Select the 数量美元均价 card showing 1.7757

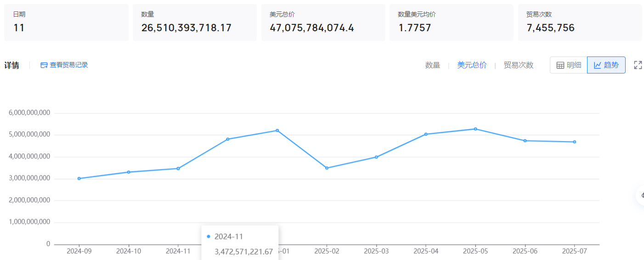(451, 23)
